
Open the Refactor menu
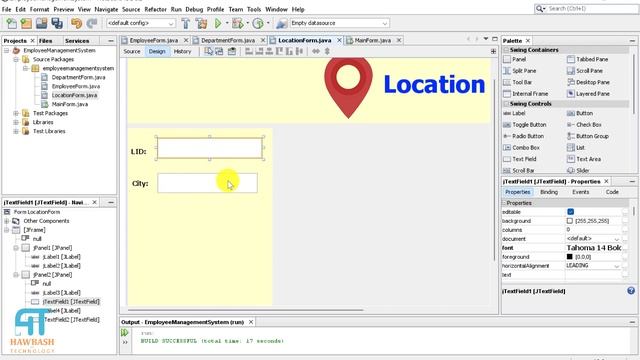156,9
